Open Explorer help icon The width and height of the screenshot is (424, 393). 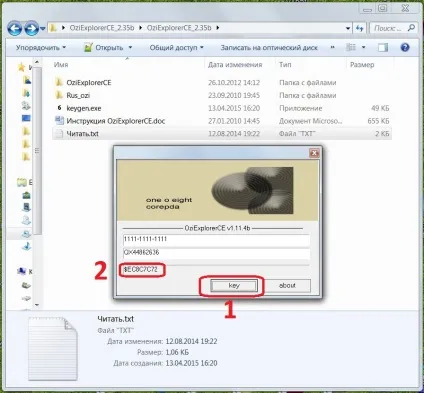pyautogui.click(x=405, y=48)
